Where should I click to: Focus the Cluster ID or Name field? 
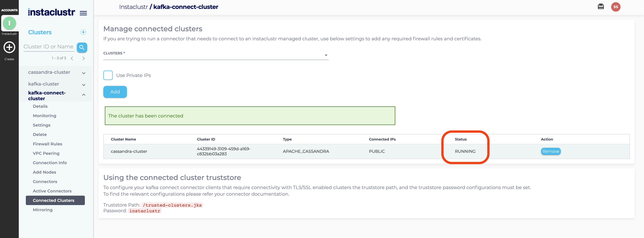pos(49,47)
